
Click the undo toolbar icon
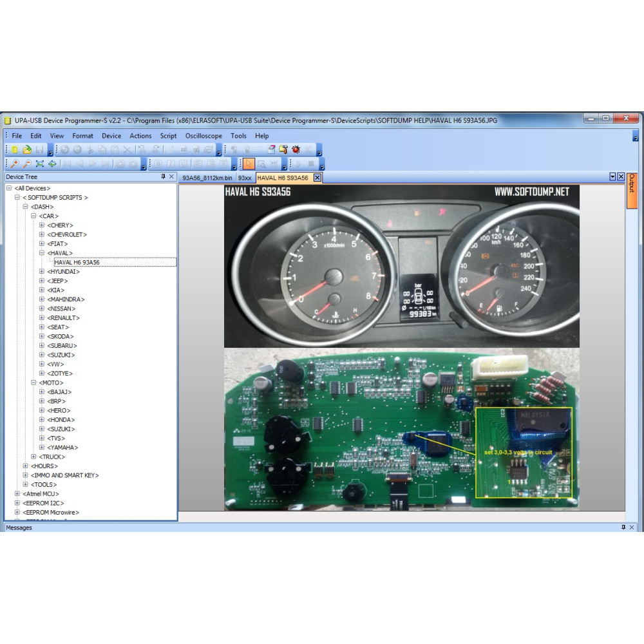point(65,150)
